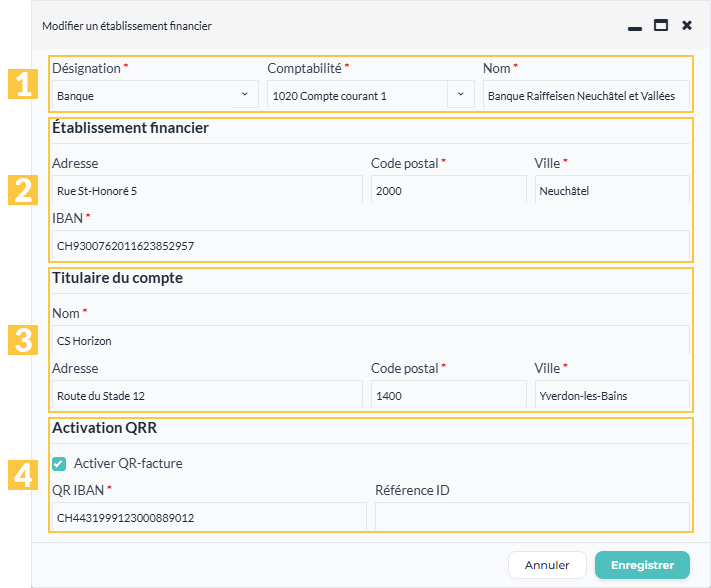Focus the IBAN field CH9300762011623852957
Viewport: 711px width, 588px height.
[x=370, y=244]
